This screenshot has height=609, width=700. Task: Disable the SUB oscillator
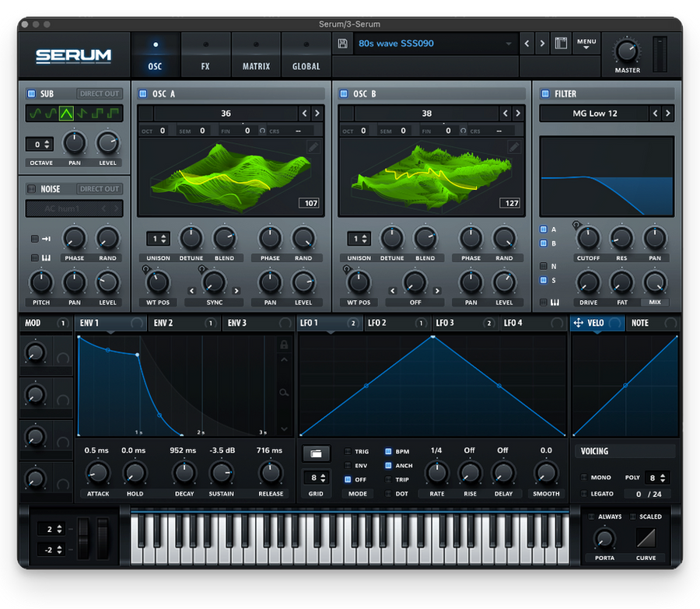pyautogui.click(x=31, y=94)
